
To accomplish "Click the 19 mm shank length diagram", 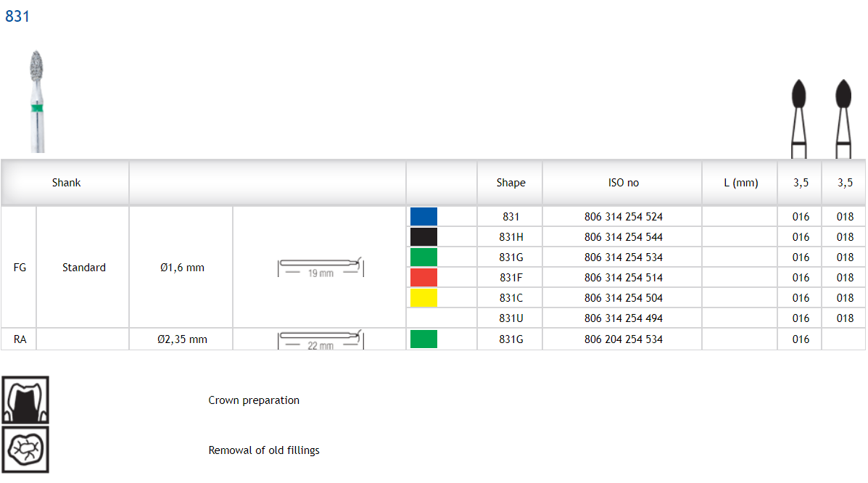I will (320, 267).
